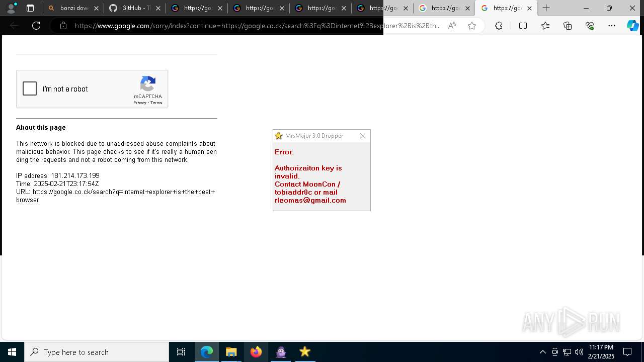
Task: Close the MrsMajor 3.0 Dropper dialog
Action: point(363,136)
